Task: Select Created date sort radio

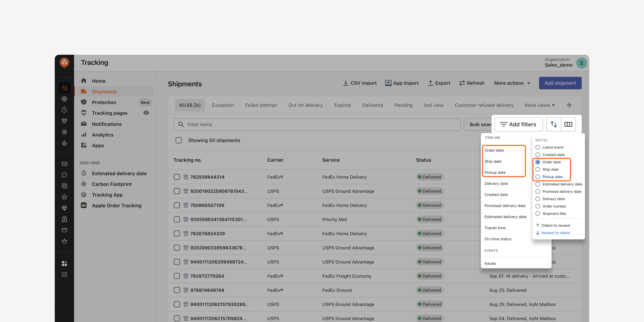Action: pos(538,155)
